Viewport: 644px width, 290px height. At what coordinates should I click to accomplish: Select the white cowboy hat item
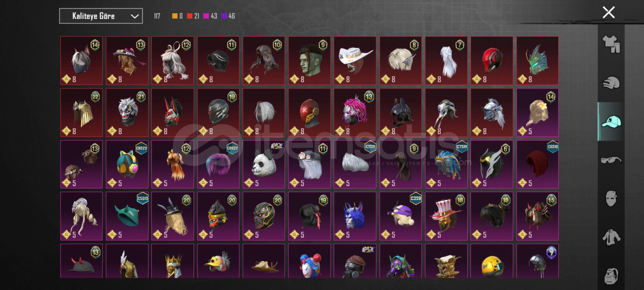pos(355,61)
